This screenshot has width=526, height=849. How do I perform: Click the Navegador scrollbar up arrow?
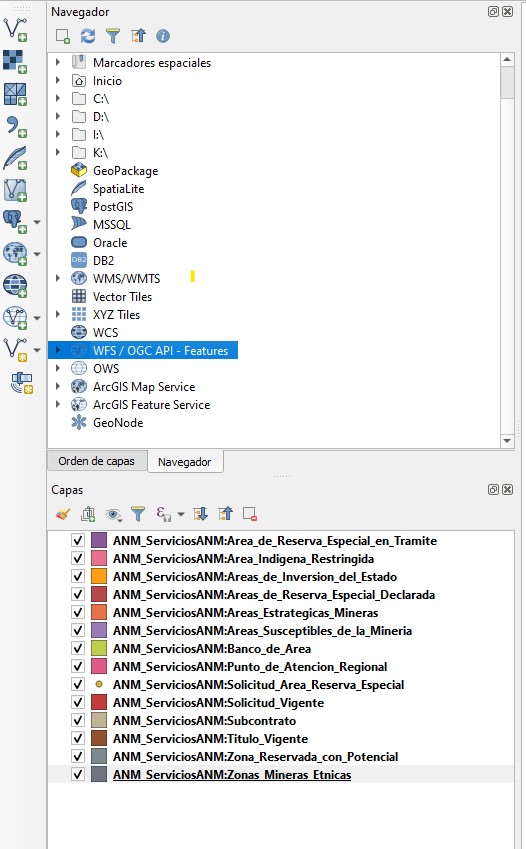pyautogui.click(x=507, y=59)
